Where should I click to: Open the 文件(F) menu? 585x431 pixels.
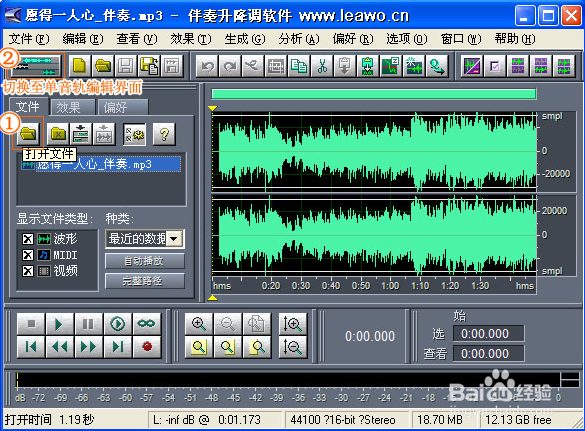(x=29, y=39)
